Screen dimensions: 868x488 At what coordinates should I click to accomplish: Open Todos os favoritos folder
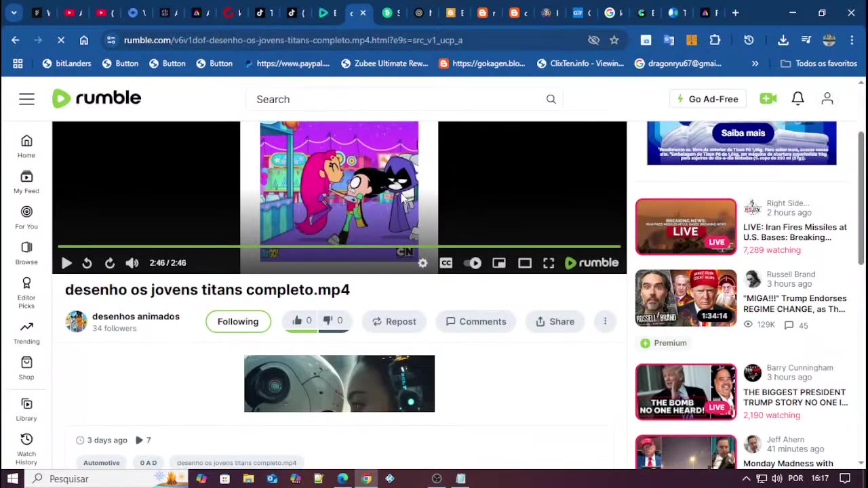click(819, 64)
